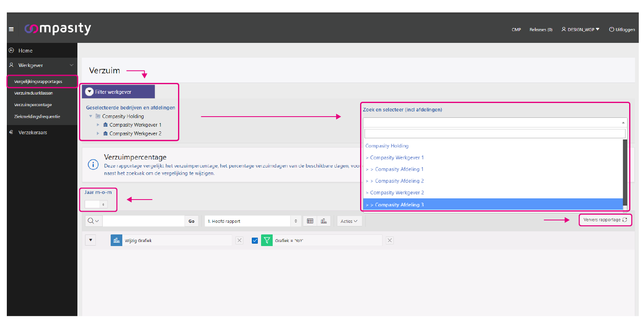Choose Compasity Afdeling 1 option
Image resolution: width=644 pixels, height=331 pixels.
click(493, 169)
